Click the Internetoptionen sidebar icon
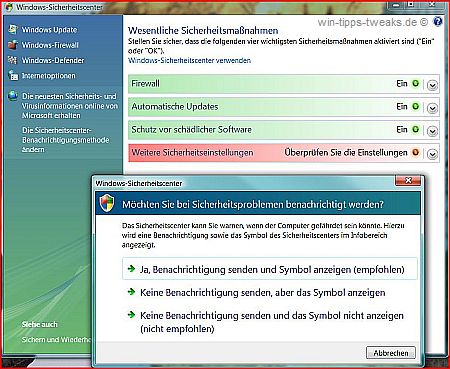This screenshot has height=369, width=450. pyautogui.click(x=13, y=75)
